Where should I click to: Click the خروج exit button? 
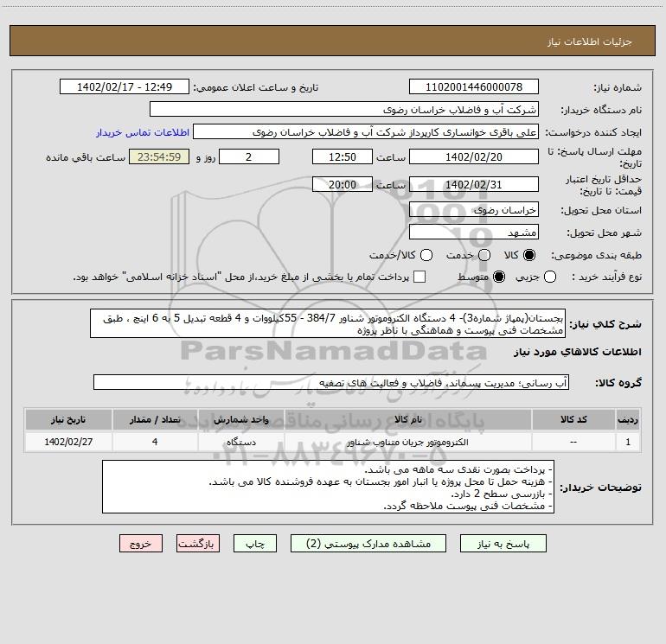tap(141, 544)
